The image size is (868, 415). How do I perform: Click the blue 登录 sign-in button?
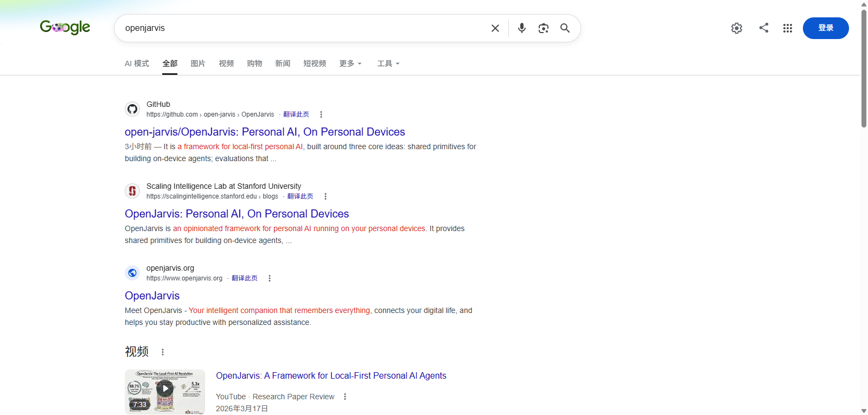[x=826, y=28]
